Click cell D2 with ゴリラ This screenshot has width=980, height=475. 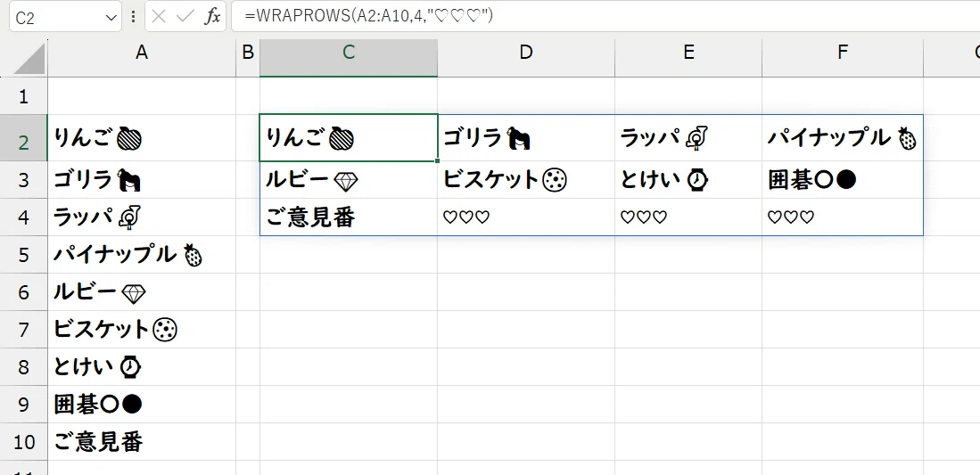pos(526,138)
